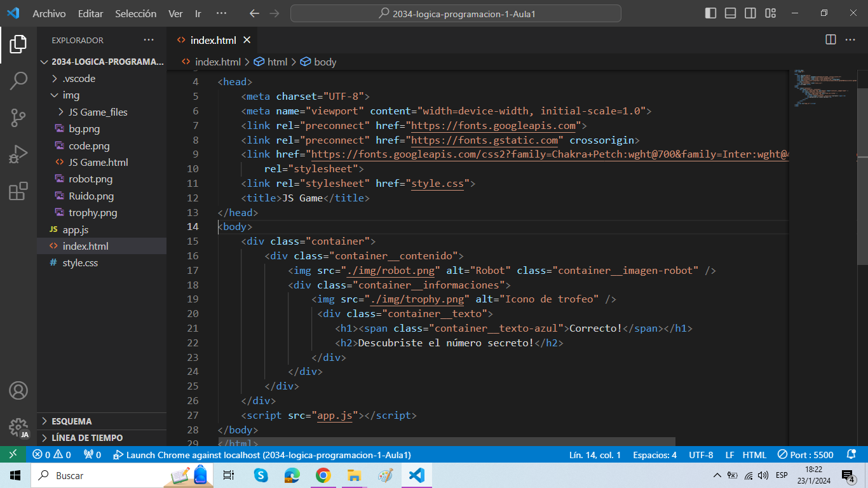Open the Run and Debug view icon

click(x=18, y=154)
